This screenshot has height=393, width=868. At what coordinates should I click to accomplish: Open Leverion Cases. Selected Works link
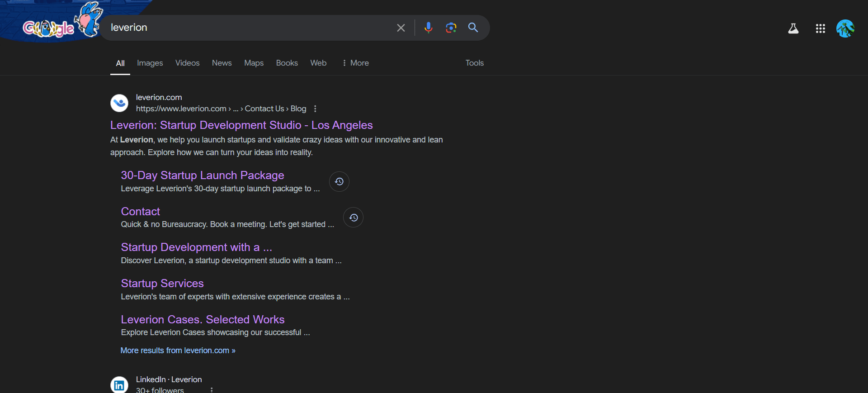point(203,319)
